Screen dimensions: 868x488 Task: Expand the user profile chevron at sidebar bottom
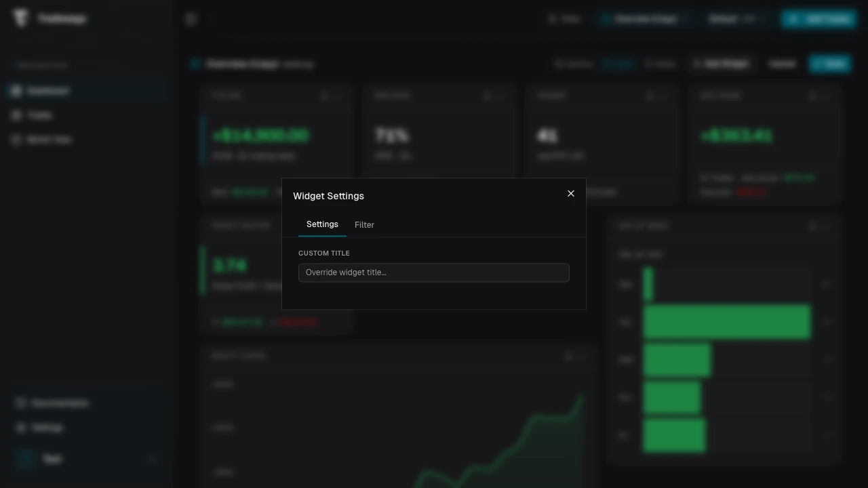[x=152, y=459]
